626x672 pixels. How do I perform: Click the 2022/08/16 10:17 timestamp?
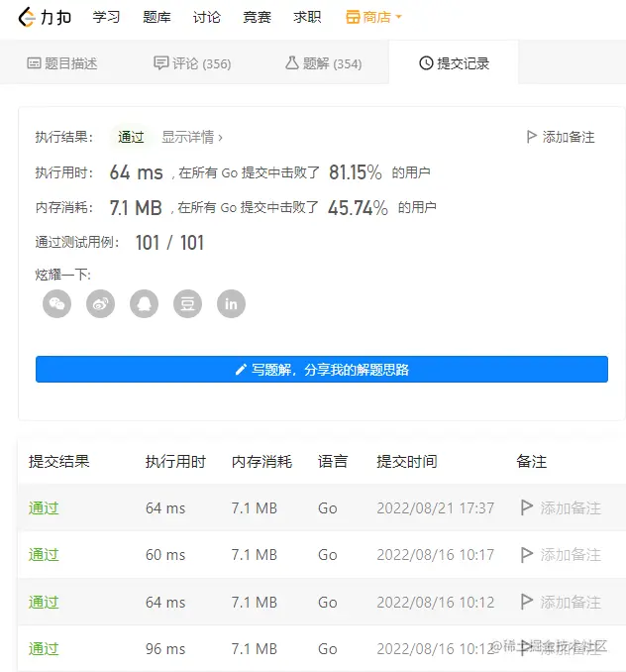[436, 555]
